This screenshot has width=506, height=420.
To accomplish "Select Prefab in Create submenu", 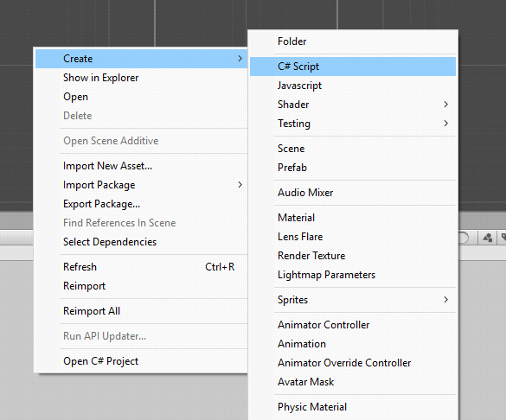I will coord(353,168).
